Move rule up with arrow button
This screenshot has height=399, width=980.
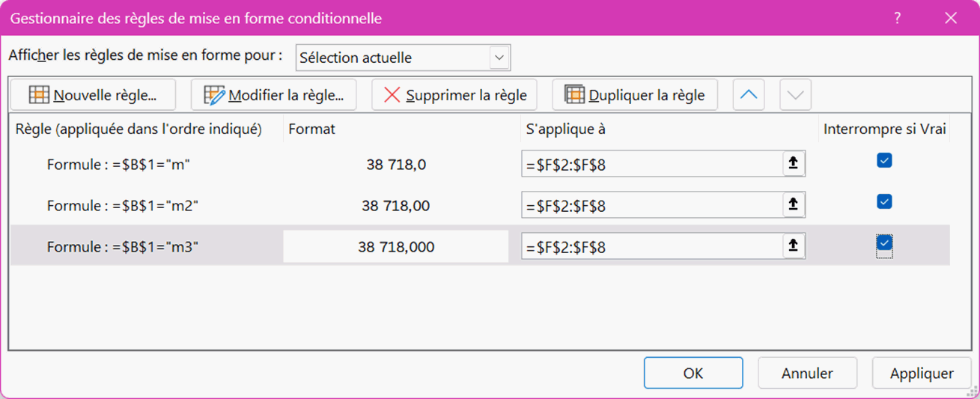(748, 95)
